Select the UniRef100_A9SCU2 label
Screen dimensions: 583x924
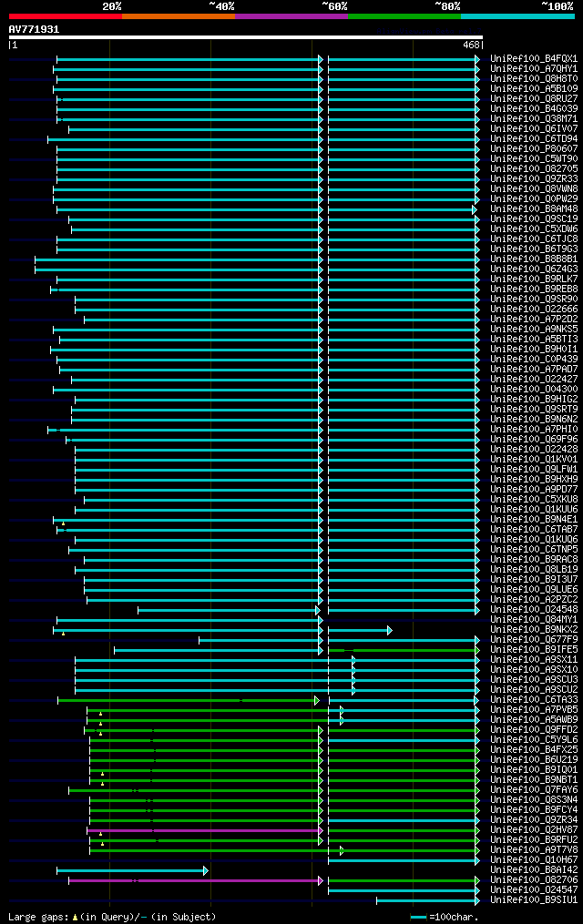[x=534, y=690]
